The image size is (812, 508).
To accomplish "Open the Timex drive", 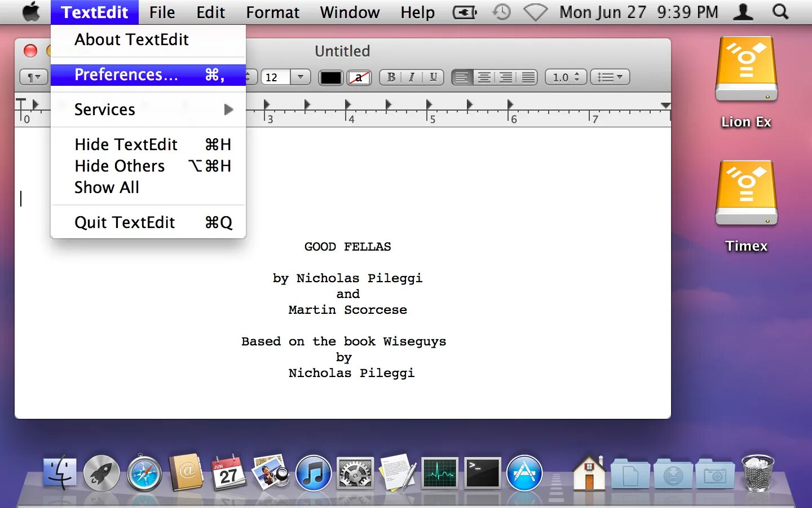I will click(x=746, y=207).
